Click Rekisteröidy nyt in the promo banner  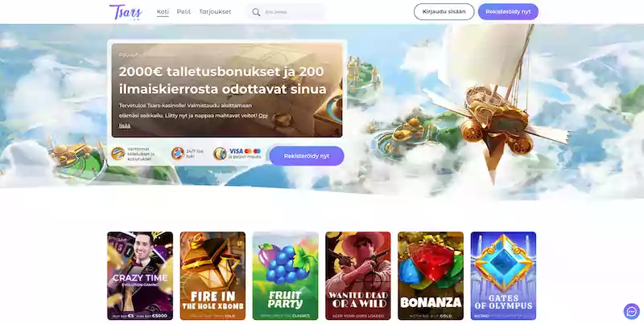pos(307,156)
